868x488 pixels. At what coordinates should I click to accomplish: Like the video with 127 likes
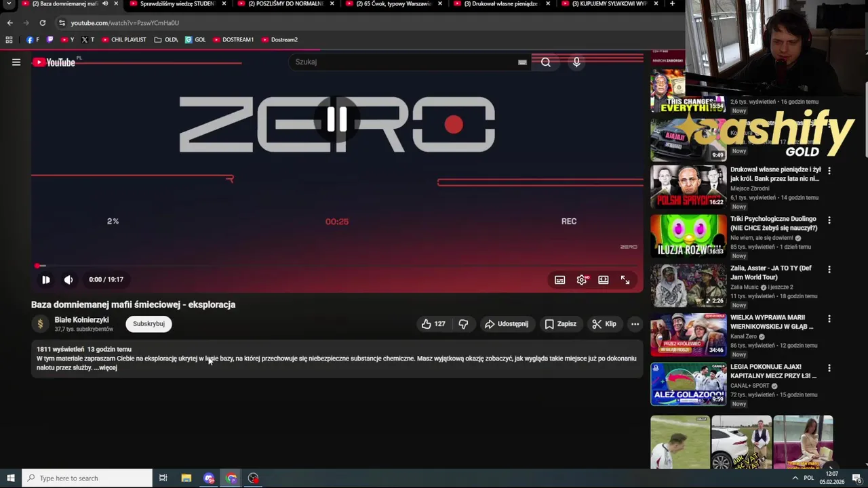433,324
